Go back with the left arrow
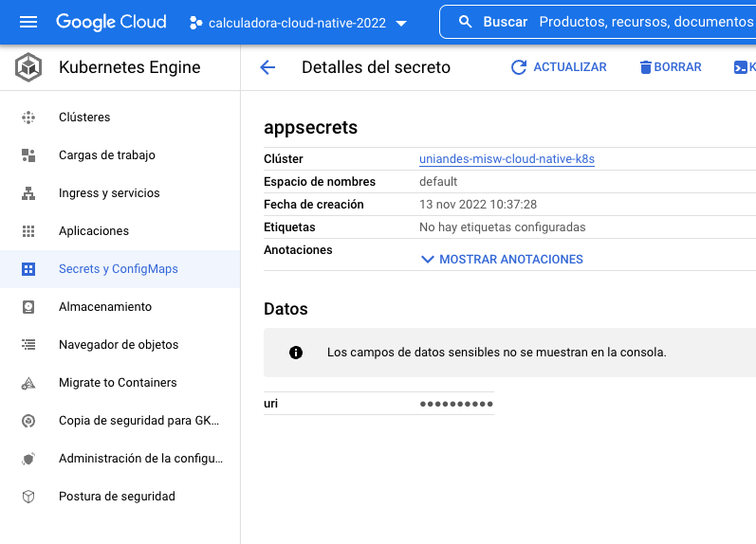 click(x=267, y=67)
